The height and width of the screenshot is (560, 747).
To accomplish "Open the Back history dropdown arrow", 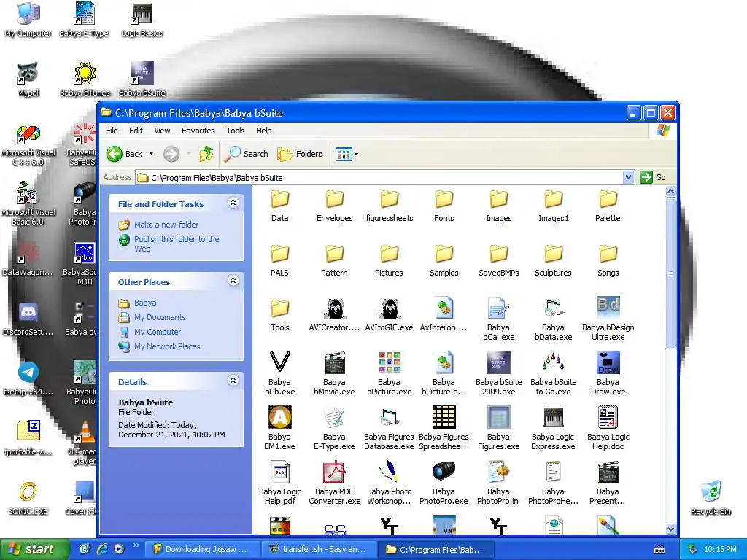I will point(151,154).
